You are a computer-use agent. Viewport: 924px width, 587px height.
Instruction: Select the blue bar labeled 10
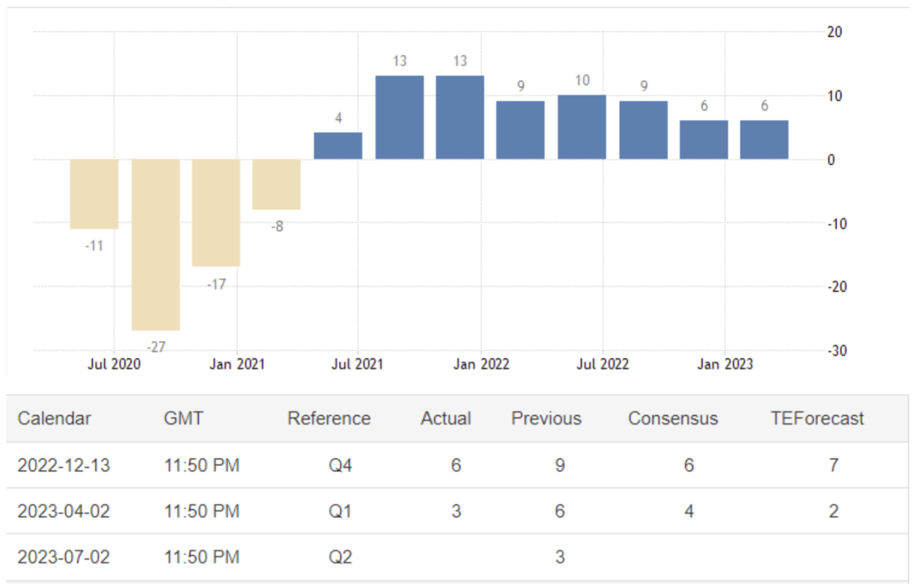(x=582, y=127)
